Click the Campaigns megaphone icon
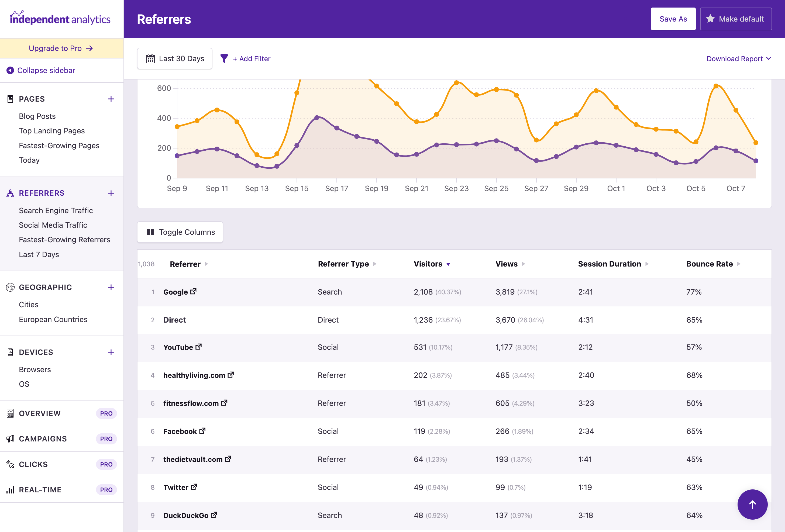 [10, 438]
